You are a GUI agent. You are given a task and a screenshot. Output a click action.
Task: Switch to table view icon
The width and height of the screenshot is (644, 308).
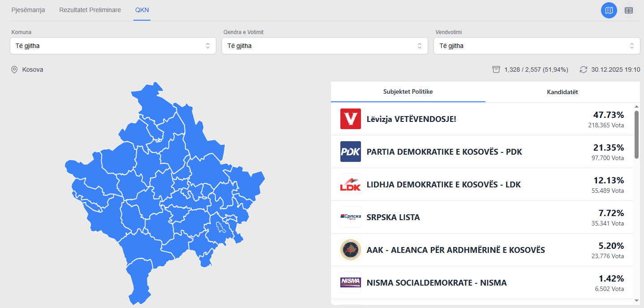click(x=629, y=10)
